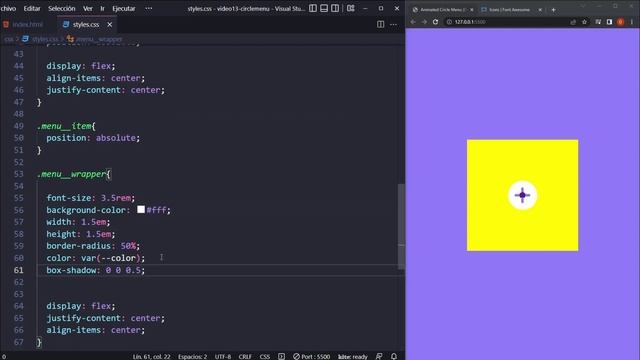Open Customize Layout icon in VS Code title bar
This screenshot has height=360, width=640.
point(351,8)
